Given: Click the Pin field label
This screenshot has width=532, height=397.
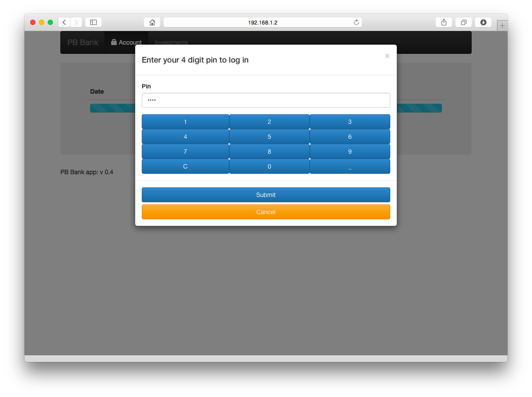Looking at the screenshot, I should click(146, 86).
